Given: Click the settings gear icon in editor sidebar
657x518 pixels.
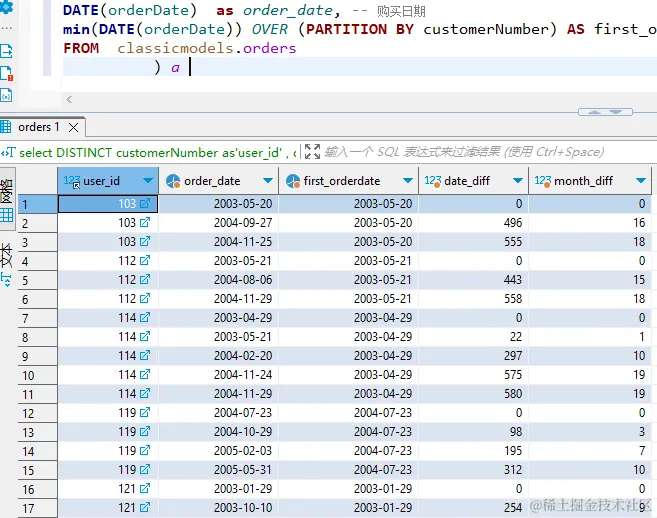Looking at the screenshot, I should tap(6, 7).
